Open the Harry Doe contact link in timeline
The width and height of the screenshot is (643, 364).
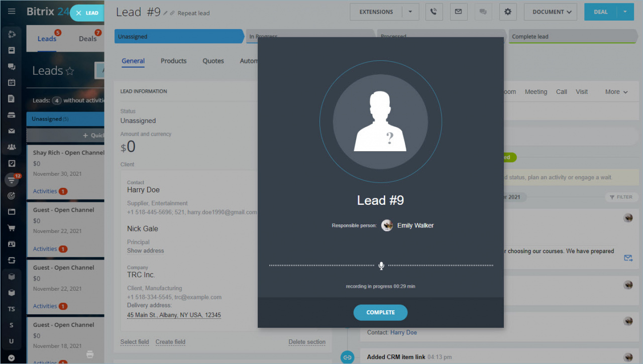coord(403,332)
